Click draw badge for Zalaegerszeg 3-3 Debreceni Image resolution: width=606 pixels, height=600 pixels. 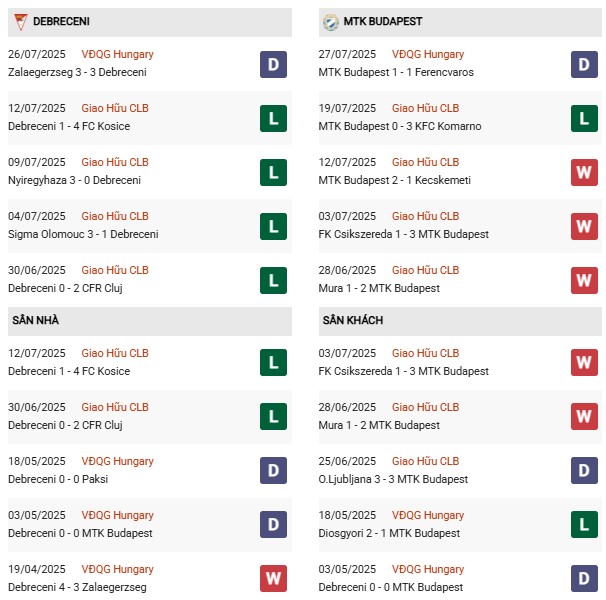(x=273, y=64)
